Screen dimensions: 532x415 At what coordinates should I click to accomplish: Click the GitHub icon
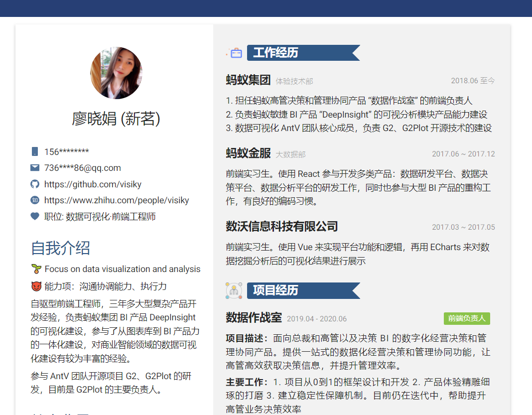coord(34,184)
